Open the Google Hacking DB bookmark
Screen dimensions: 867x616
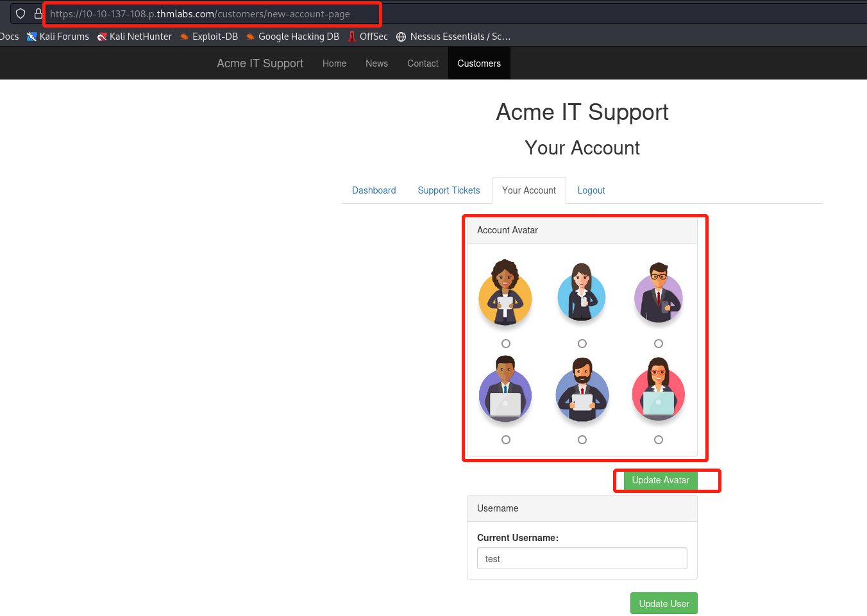coord(292,37)
